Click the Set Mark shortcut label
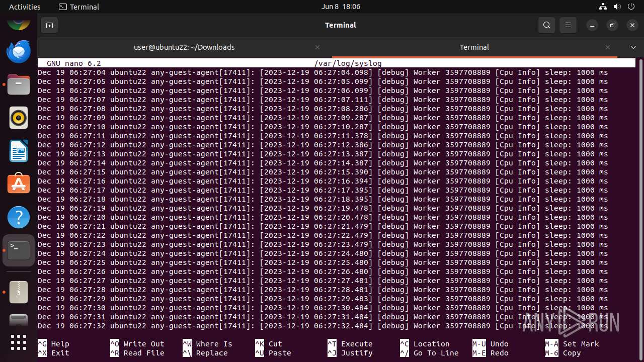The width and height of the screenshot is (644, 362). coord(581,344)
